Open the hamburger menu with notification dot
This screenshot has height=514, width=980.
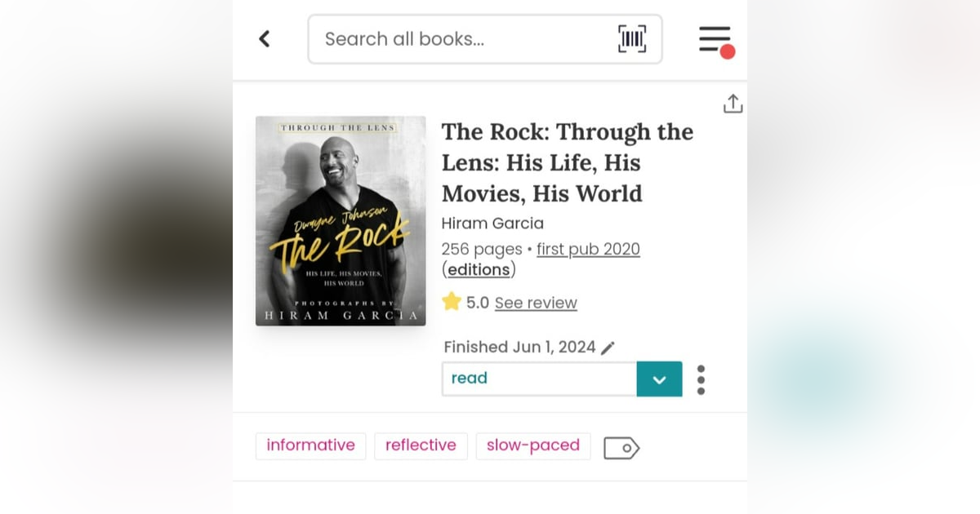click(x=714, y=38)
